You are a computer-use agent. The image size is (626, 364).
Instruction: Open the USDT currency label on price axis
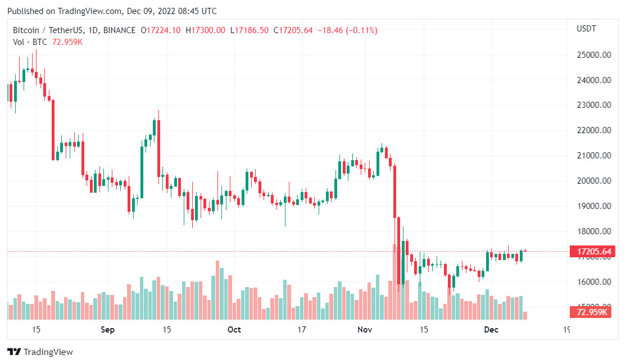(x=586, y=29)
